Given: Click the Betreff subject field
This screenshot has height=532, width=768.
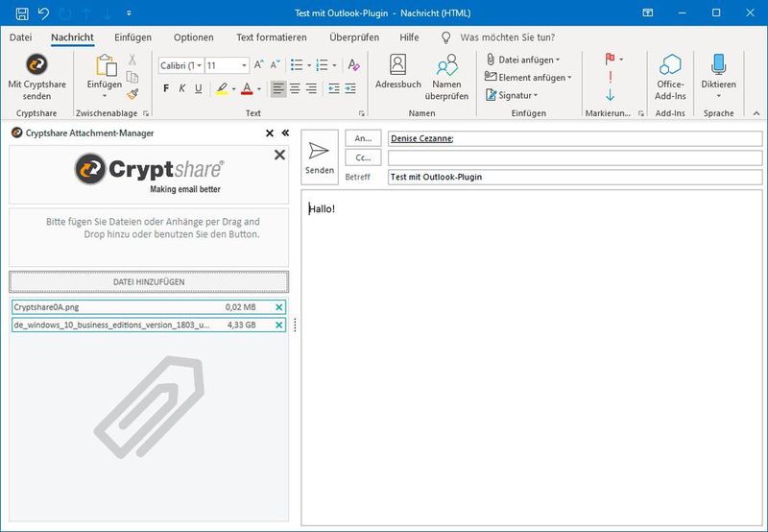Looking at the screenshot, I should click(575, 177).
